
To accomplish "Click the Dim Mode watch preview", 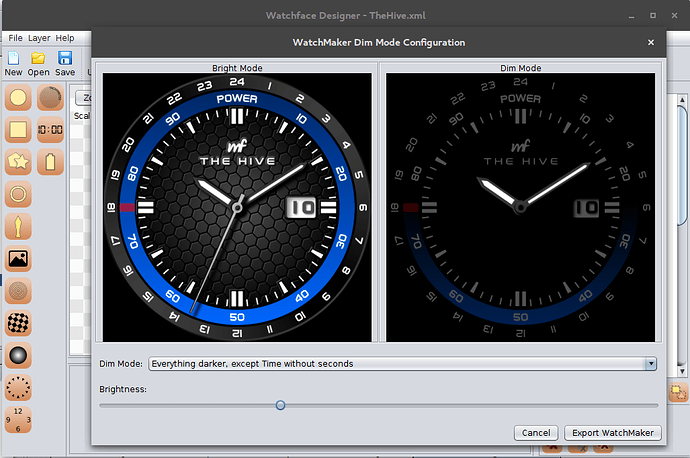I will pos(521,207).
